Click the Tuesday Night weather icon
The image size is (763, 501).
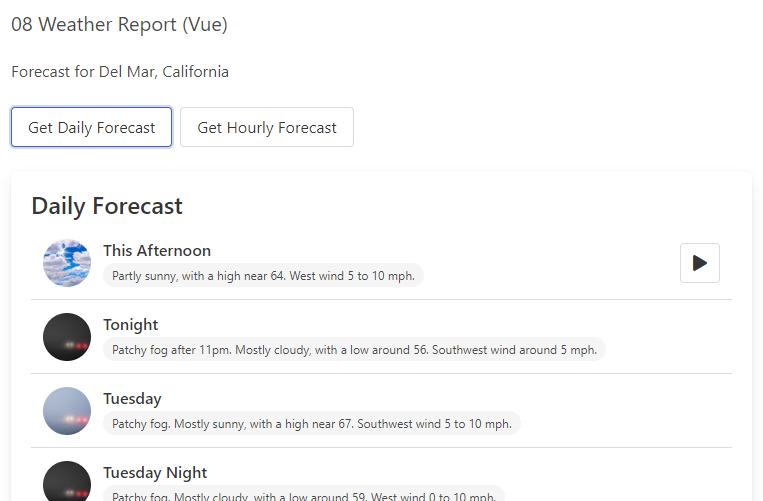coord(67,482)
